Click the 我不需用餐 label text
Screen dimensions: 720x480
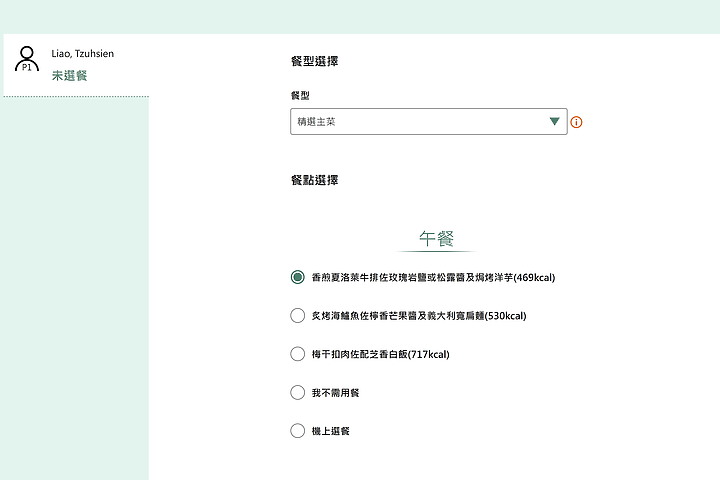[x=335, y=393]
